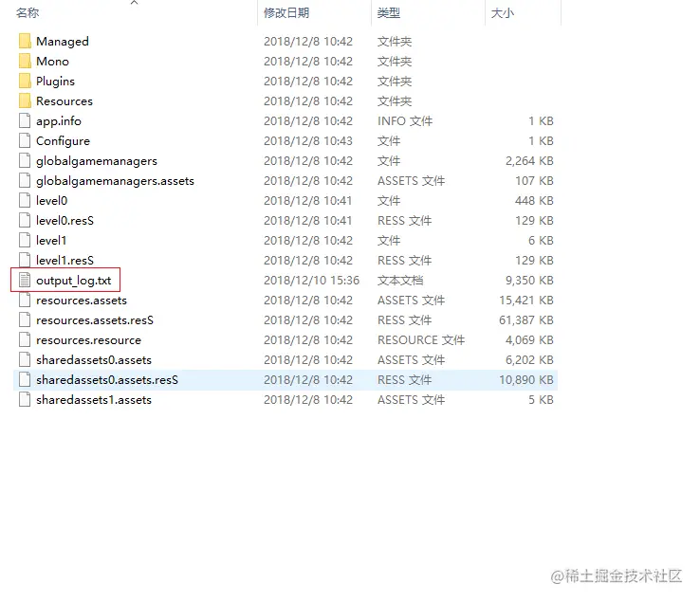Select the sharedassets0.assets file name
The height and width of the screenshot is (602, 700).
(94, 360)
